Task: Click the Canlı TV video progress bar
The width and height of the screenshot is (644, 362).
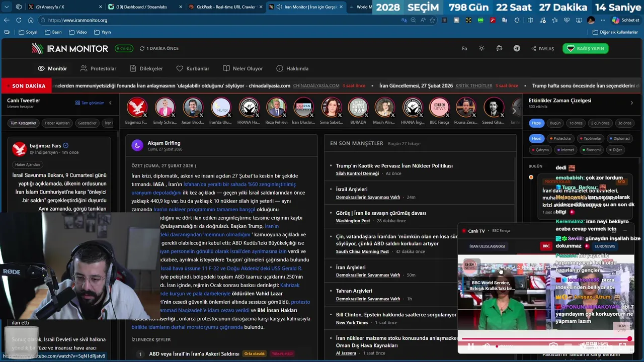Action: point(545,338)
